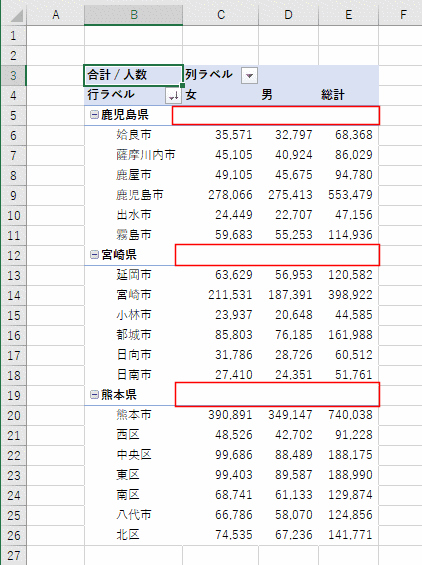Select row 9 header
This screenshot has height=565, width=422.
[13, 195]
